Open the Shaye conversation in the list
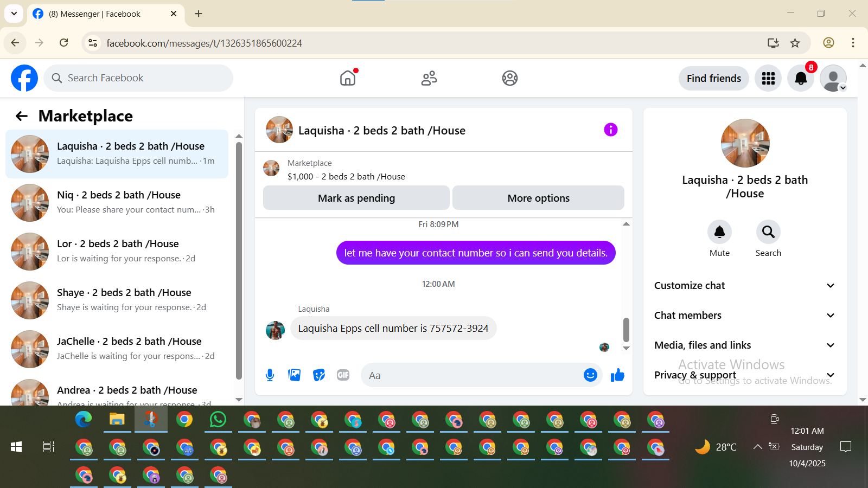868x488 pixels. tap(117, 300)
